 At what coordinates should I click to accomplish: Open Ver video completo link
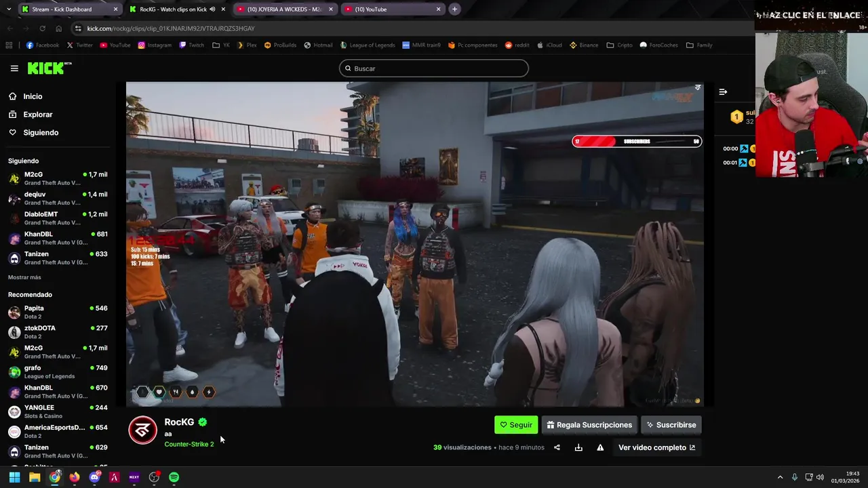click(656, 447)
